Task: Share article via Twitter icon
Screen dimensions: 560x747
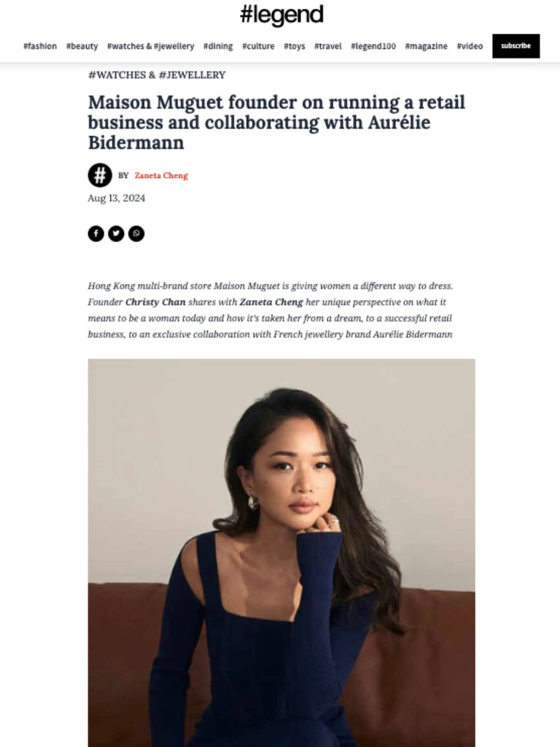Action: pos(116,233)
